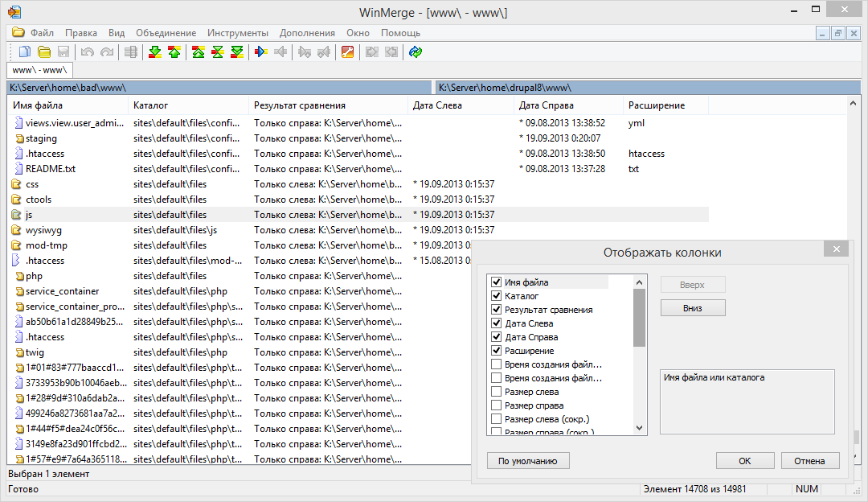The height and width of the screenshot is (502, 868).
Task: Go to Last Difference icon
Action: [237, 52]
